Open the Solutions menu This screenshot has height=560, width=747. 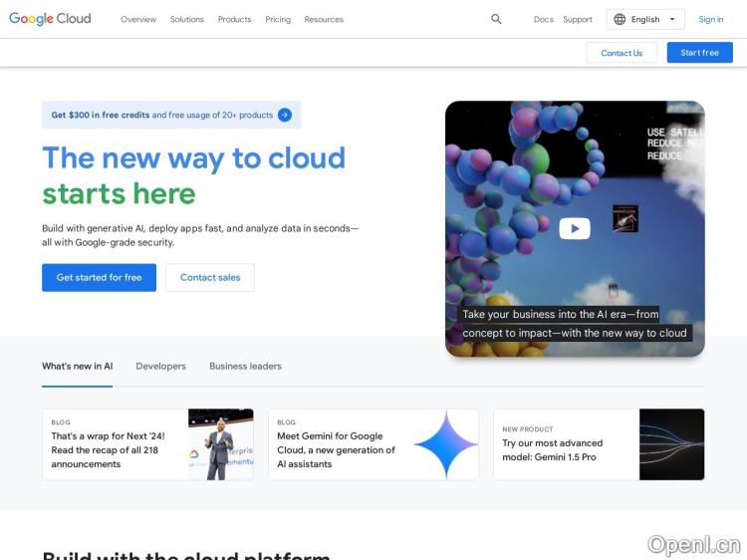point(186,19)
